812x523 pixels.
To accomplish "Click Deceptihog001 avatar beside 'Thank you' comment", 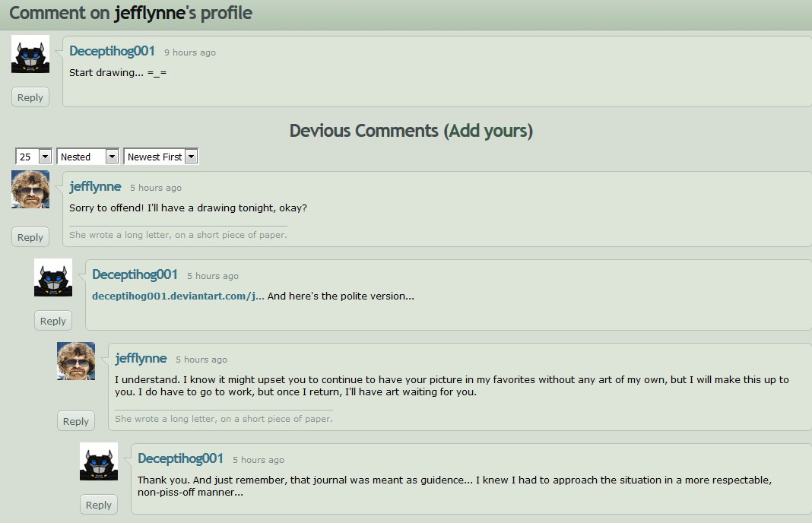I will point(99,461).
